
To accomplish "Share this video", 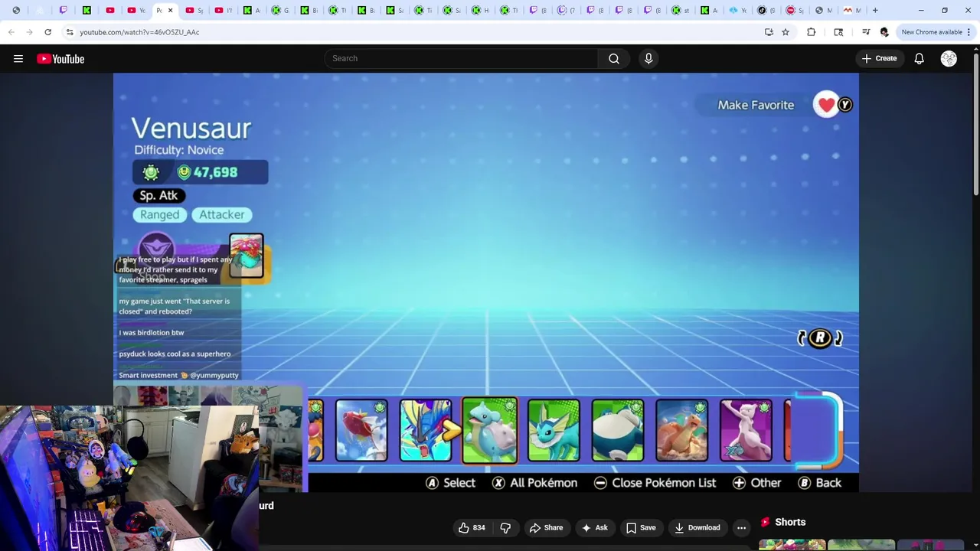I will coord(546,527).
